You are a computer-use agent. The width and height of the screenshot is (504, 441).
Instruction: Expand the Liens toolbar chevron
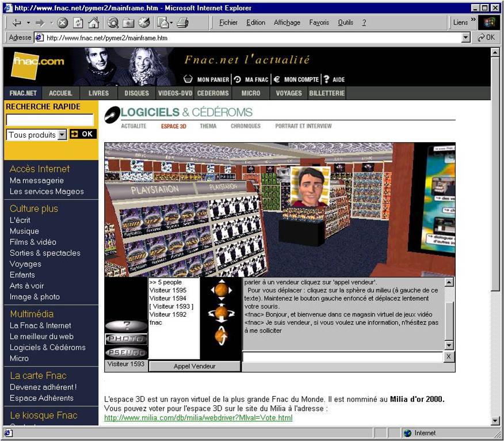473,20
